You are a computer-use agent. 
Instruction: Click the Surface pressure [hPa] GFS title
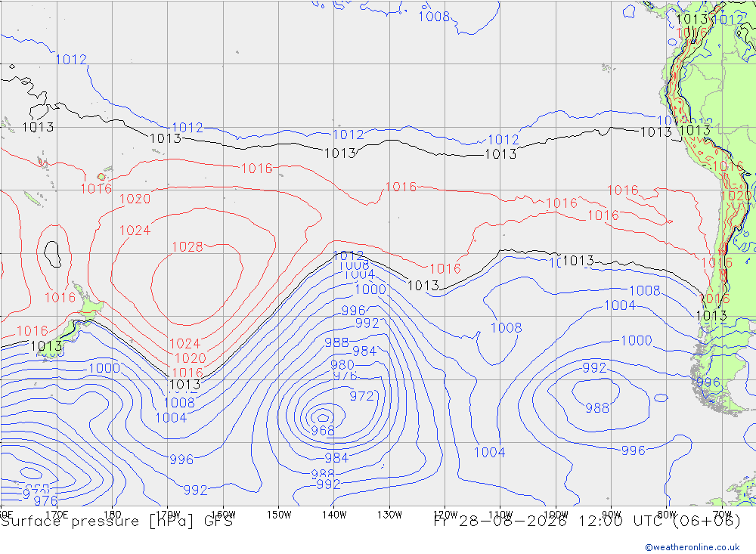[x=116, y=522]
